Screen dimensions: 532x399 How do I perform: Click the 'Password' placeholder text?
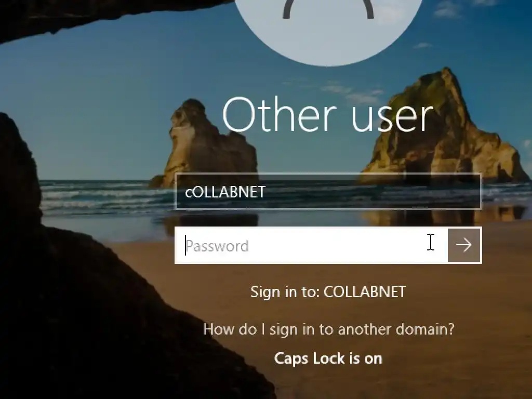[x=217, y=246]
